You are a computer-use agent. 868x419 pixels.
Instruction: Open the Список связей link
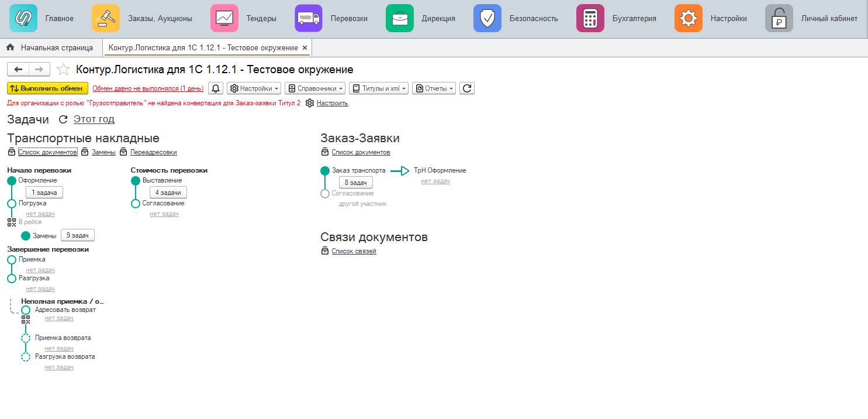[x=354, y=251]
